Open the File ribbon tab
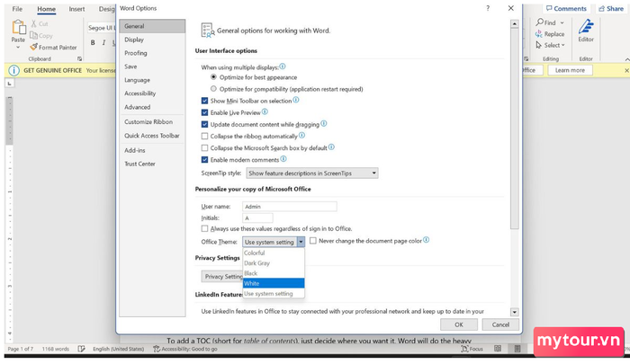This screenshot has width=630, height=364. tap(17, 9)
